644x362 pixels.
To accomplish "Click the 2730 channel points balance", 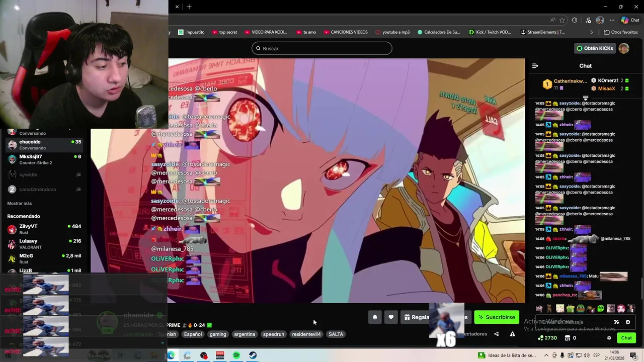I will (x=547, y=338).
